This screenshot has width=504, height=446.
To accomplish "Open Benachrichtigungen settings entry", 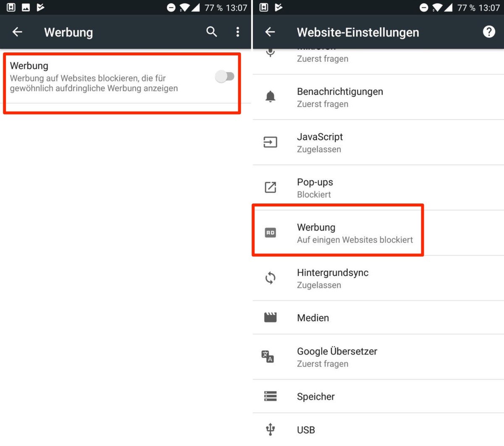I will click(x=378, y=97).
